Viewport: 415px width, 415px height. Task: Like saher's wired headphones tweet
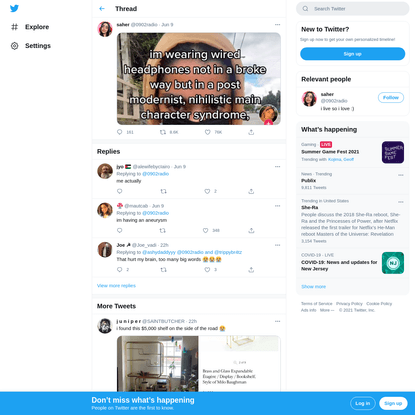click(208, 132)
